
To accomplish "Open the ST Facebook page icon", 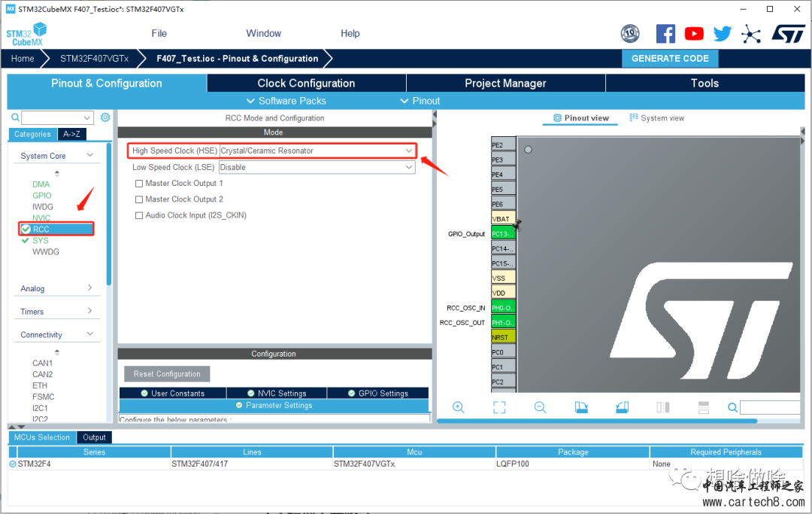I will pos(665,34).
